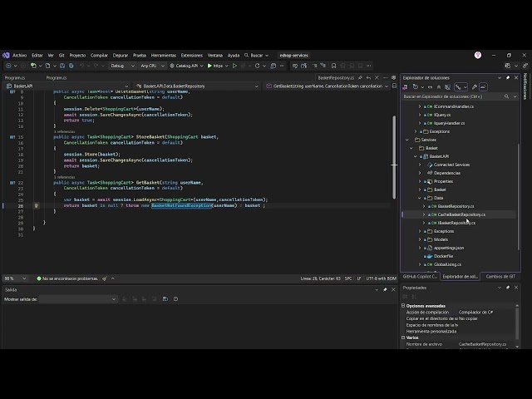Image resolution: width=532 pixels, height=399 pixels.
Task: Open the Compilar menu
Action: [x=99, y=56]
